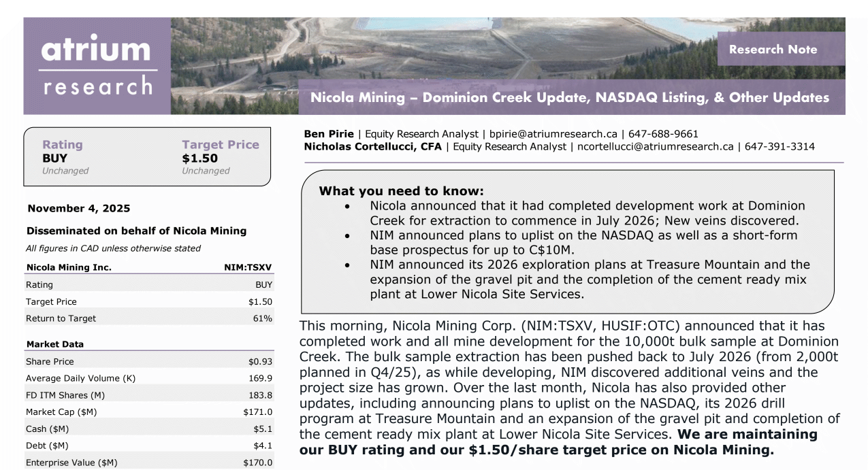Click the BUY rating in box
This screenshot has height=470, width=868.
(54, 158)
